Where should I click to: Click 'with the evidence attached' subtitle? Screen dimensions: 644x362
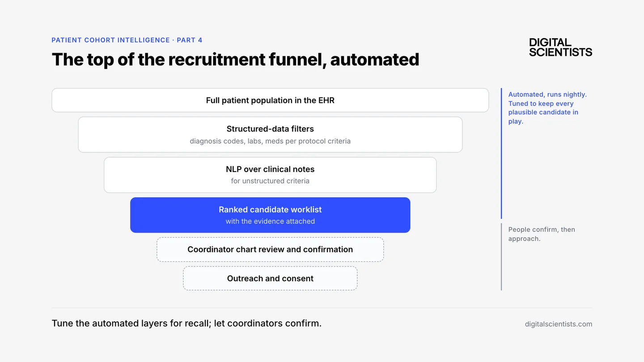click(270, 221)
